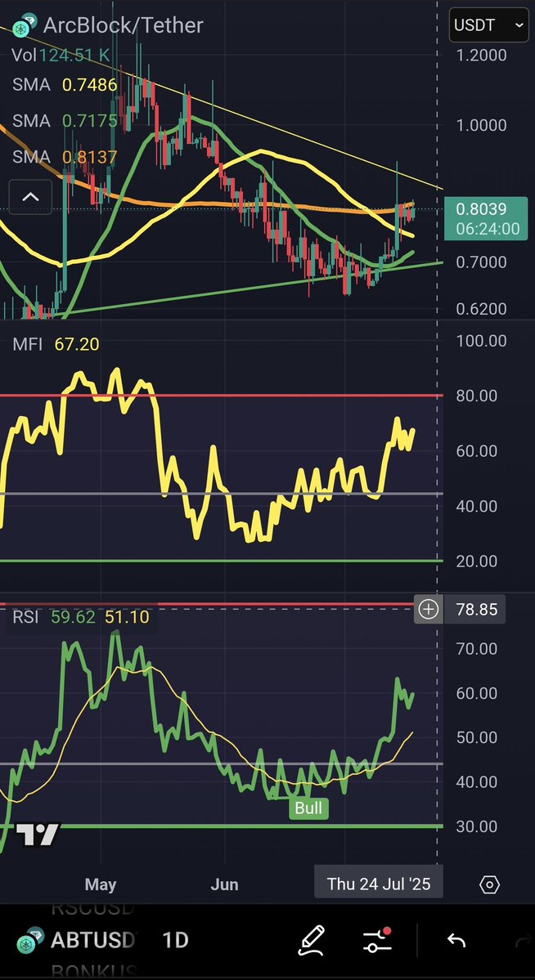This screenshot has height=980, width=535.
Task: Tap the 1.2000 price axis label
Action: point(481,55)
